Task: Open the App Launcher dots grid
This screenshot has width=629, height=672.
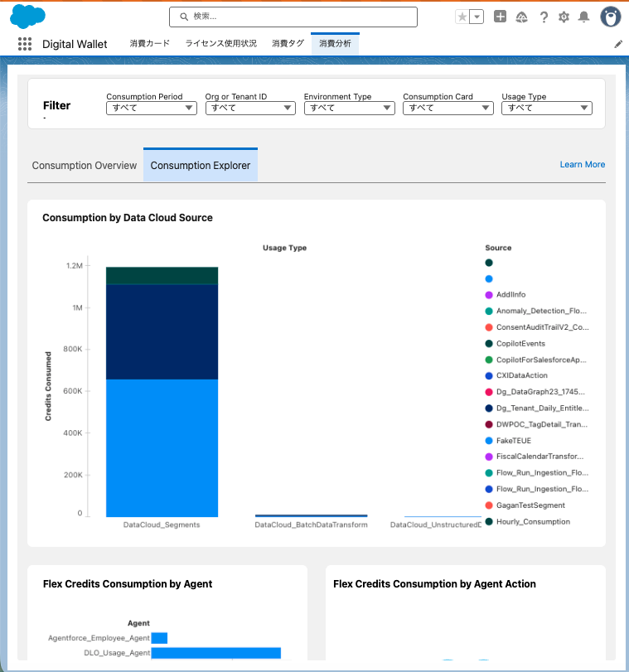Action: [x=25, y=44]
